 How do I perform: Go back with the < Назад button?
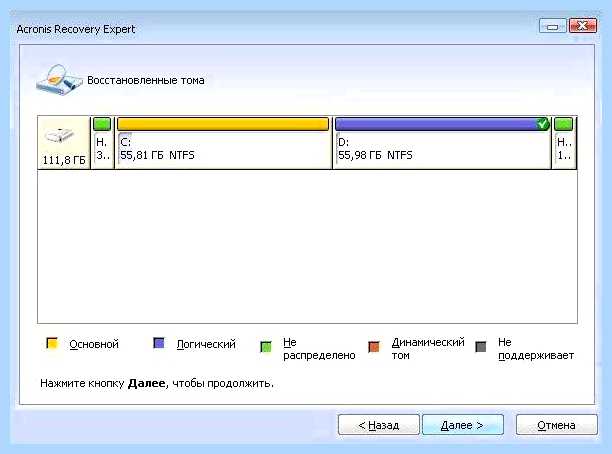pyautogui.click(x=379, y=425)
